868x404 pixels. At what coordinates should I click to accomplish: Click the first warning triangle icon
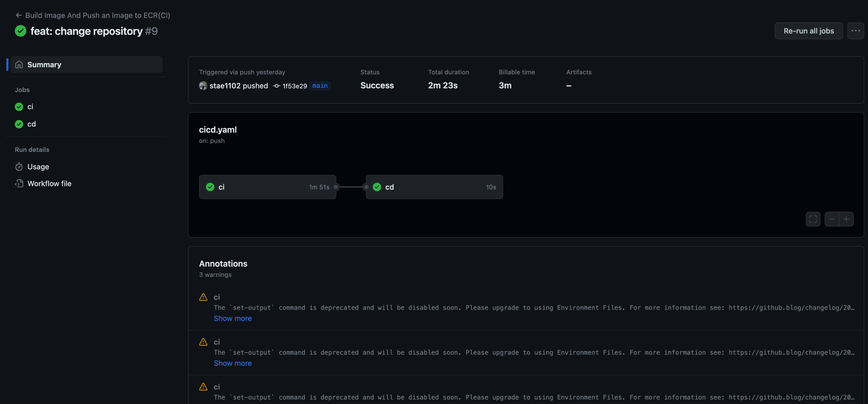click(x=203, y=297)
